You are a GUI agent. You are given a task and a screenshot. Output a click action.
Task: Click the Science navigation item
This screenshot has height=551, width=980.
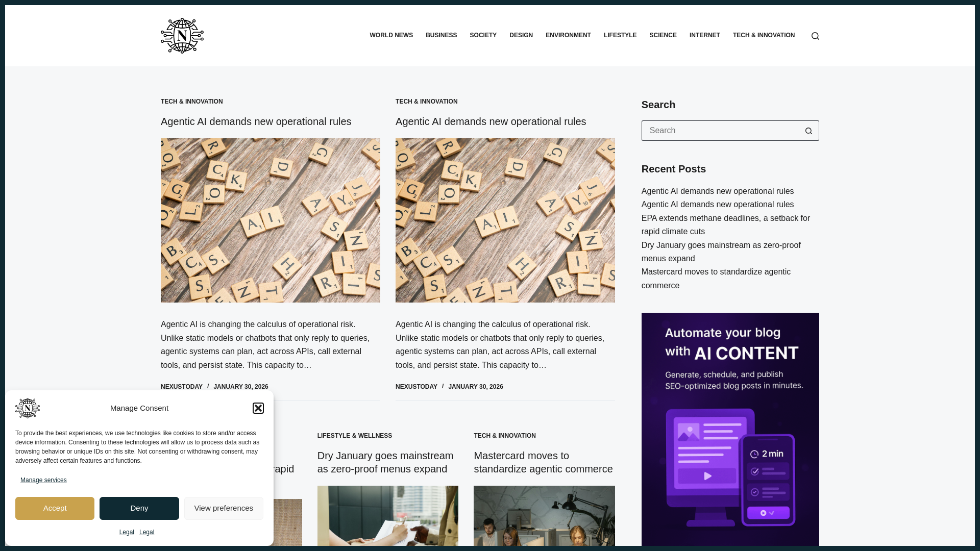coord(663,35)
